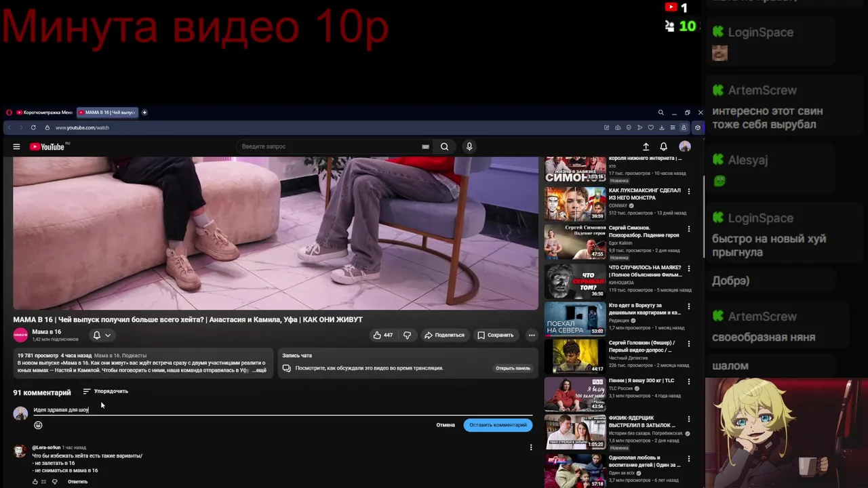Open Opera send flow arrow icon
The height and width of the screenshot is (488, 868).
pos(639,127)
